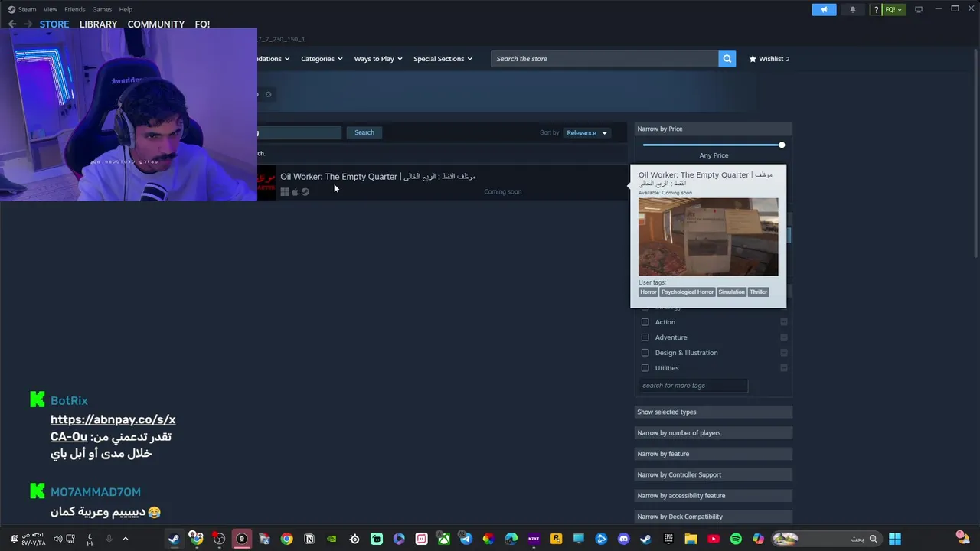This screenshot has width=980, height=551.
Task: Click the store search magnifier button
Action: [x=727, y=59]
